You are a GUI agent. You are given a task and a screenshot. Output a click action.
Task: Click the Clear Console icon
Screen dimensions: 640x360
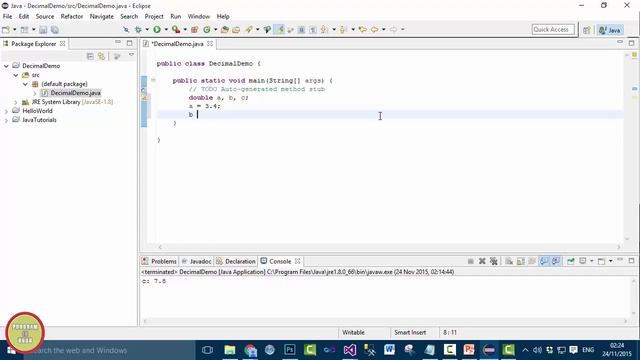[509, 261]
